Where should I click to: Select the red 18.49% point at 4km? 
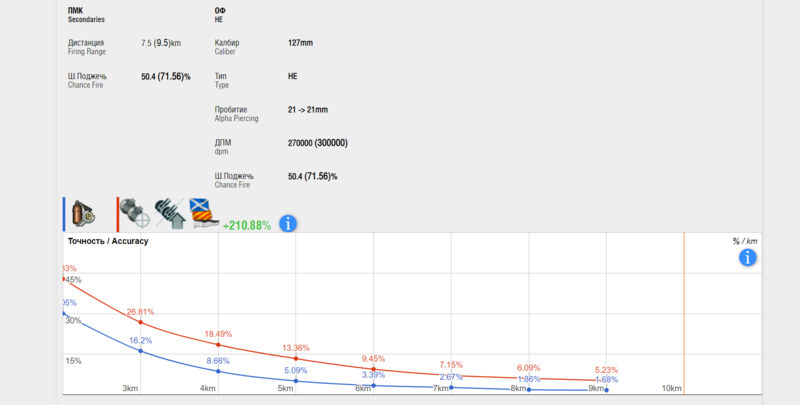[218, 345]
